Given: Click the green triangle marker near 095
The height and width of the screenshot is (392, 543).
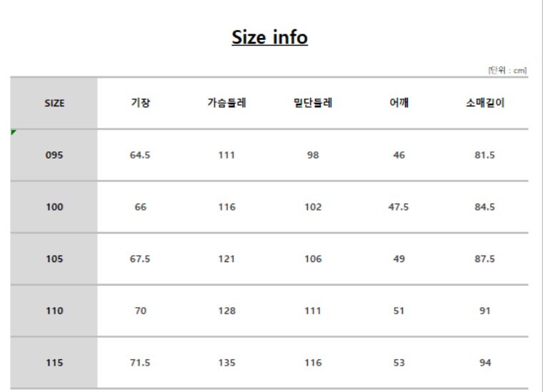Looking at the screenshot, I should tap(14, 132).
